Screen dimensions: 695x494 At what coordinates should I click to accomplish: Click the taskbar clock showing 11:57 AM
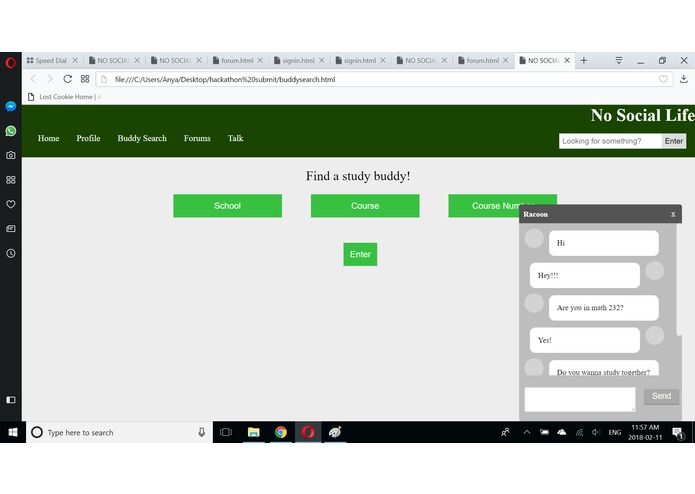[645, 432]
